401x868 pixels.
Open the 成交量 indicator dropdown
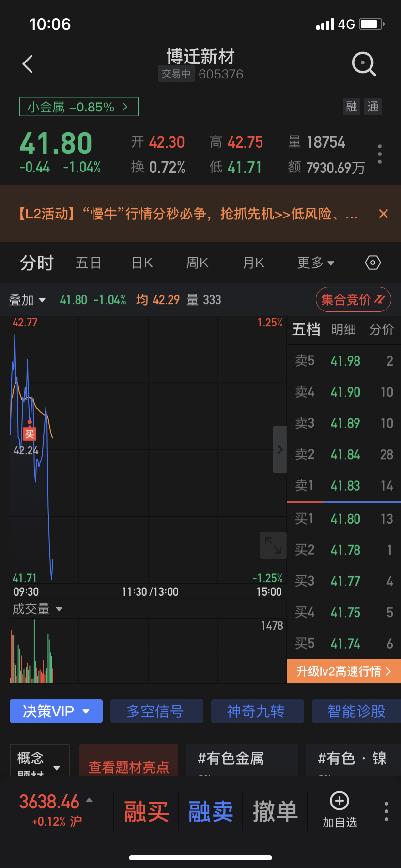point(38,609)
